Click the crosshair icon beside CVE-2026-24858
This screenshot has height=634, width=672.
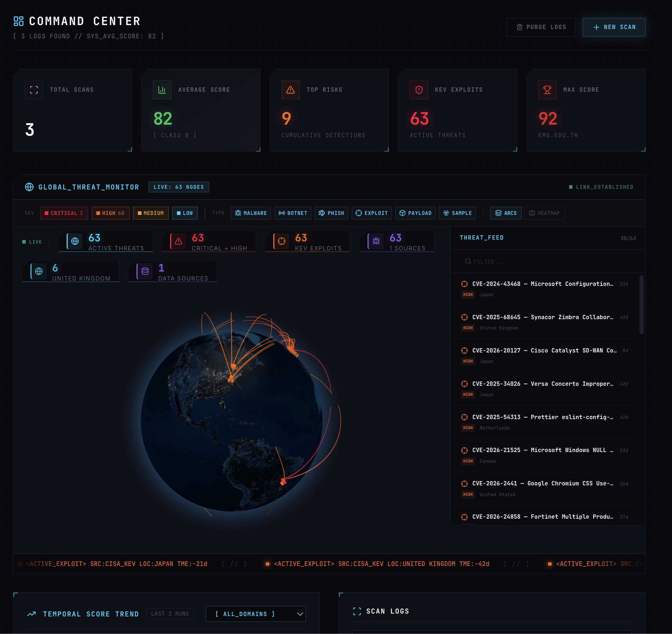[x=465, y=517]
